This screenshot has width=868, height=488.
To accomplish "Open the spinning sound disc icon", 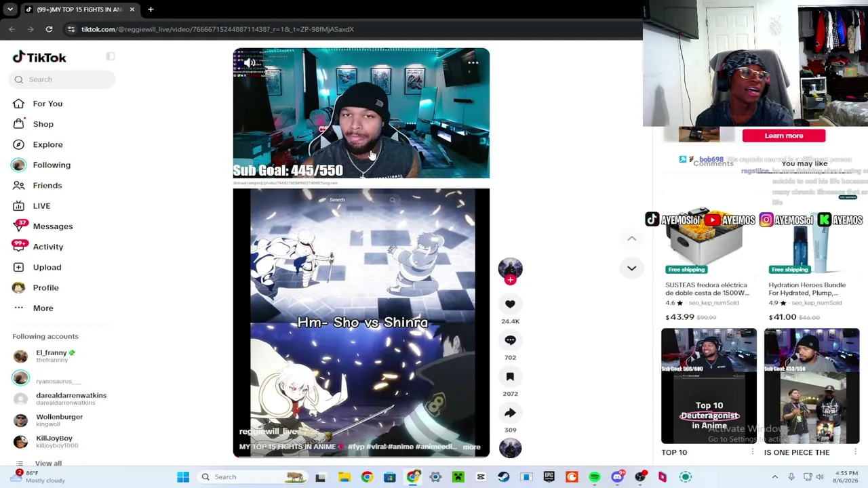I will pos(510,447).
